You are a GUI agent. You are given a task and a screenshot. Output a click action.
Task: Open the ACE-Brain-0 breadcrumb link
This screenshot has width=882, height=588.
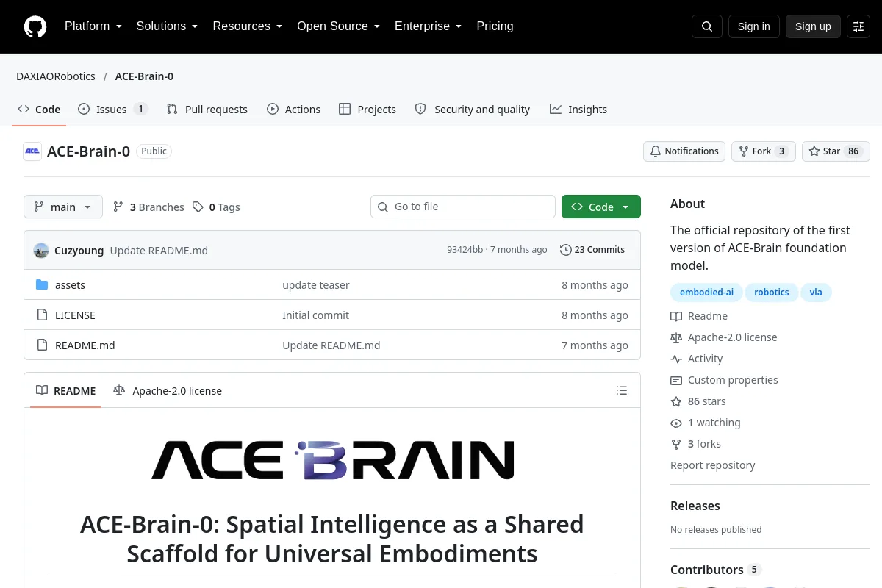click(x=144, y=76)
